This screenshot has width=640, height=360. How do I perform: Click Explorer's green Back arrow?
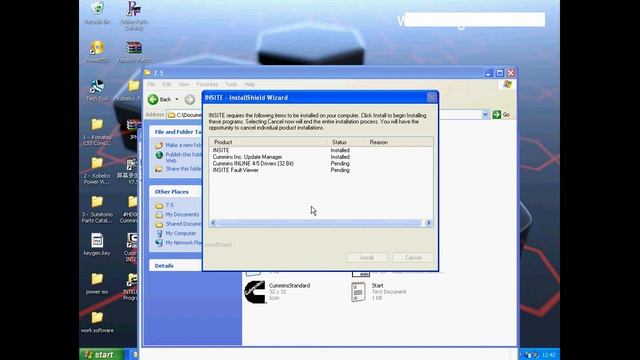(153, 99)
